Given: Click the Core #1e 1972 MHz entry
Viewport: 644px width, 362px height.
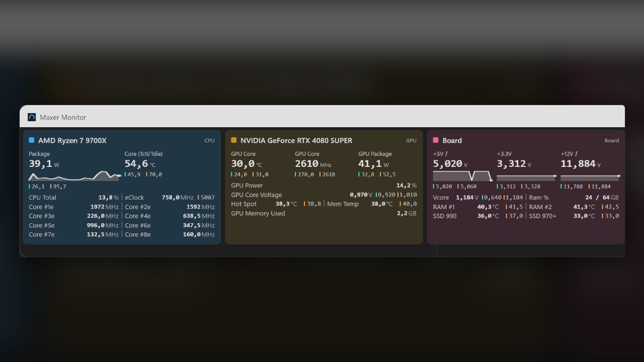Looking at the screenshot, I should click(74, 207).
